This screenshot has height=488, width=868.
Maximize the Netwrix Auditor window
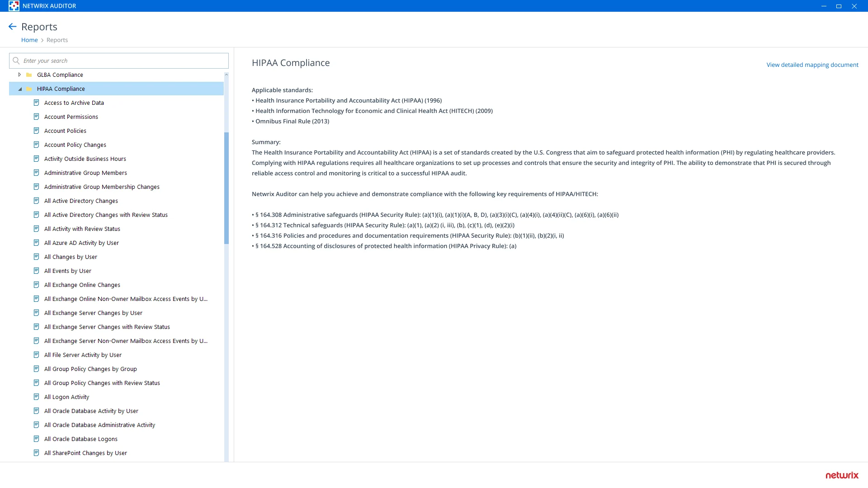coord(839,6)
